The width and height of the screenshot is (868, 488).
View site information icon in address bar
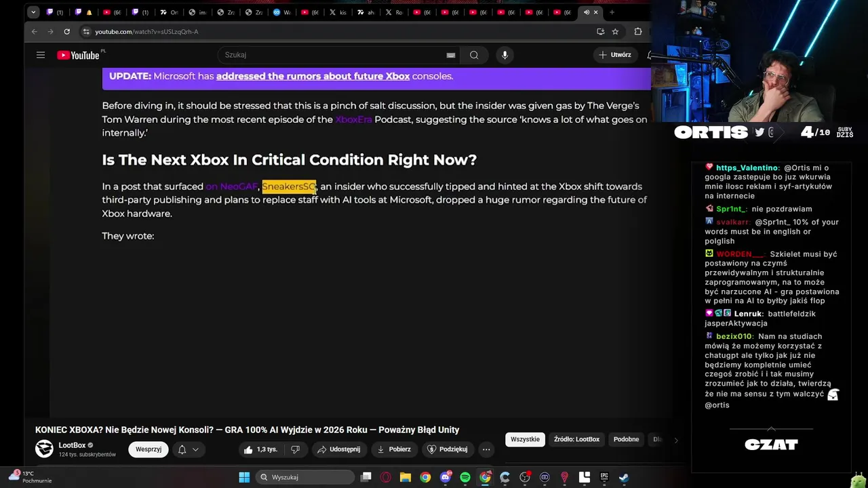86,31
